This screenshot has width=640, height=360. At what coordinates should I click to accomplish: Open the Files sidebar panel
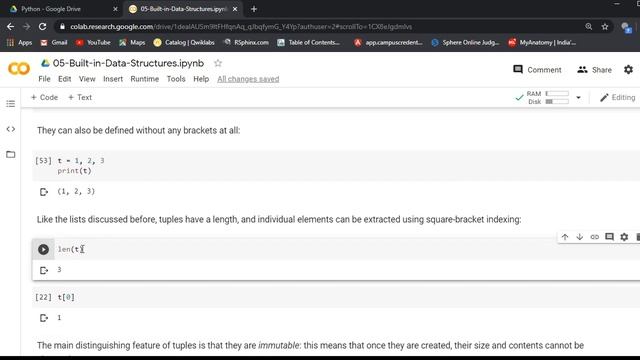11,154
